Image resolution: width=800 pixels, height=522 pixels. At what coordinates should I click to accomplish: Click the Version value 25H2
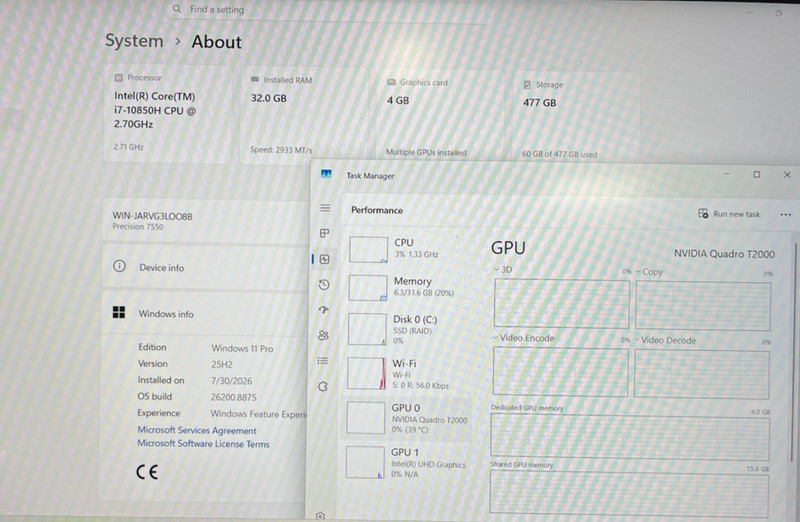[x=221, y=364]
